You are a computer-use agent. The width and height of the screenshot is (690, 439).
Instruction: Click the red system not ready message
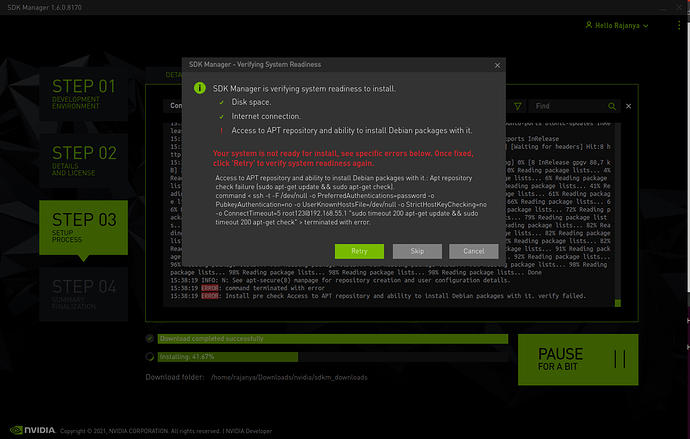pyautogui.click(x=343, y=158)
